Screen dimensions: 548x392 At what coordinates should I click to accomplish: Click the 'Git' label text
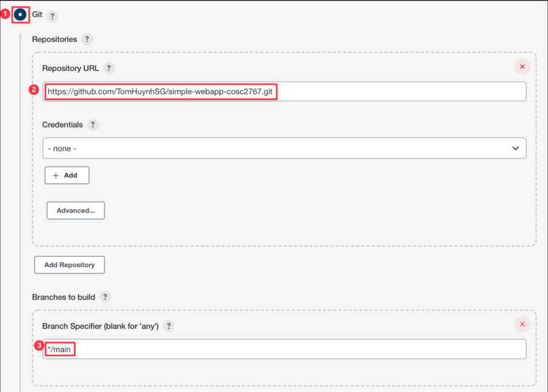coord(37,15)
